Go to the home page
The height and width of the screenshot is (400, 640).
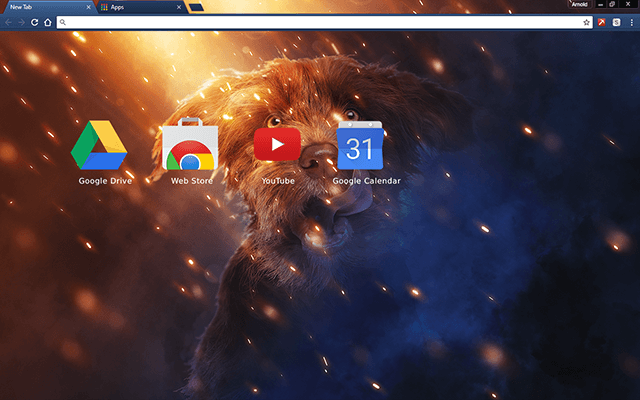click(x=48, y=22)
